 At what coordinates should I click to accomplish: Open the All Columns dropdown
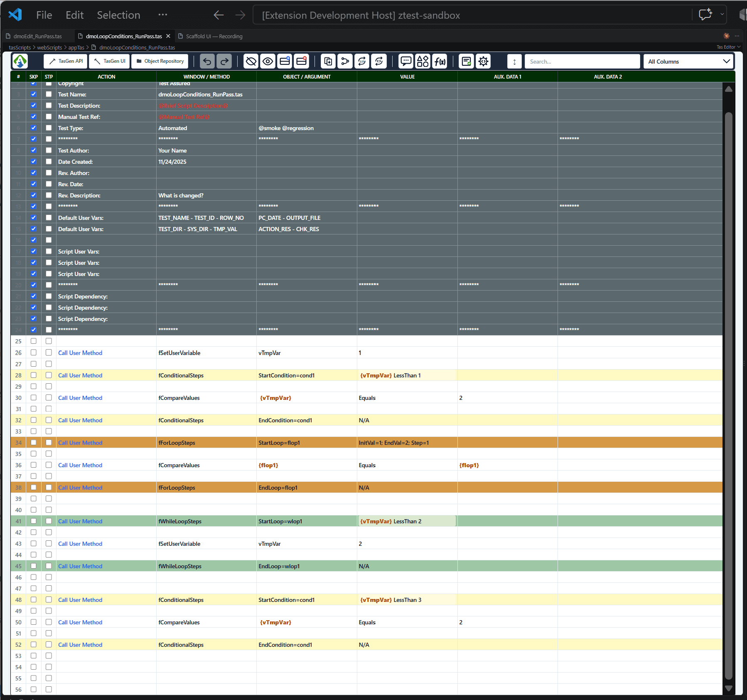(x=688, y=62)
